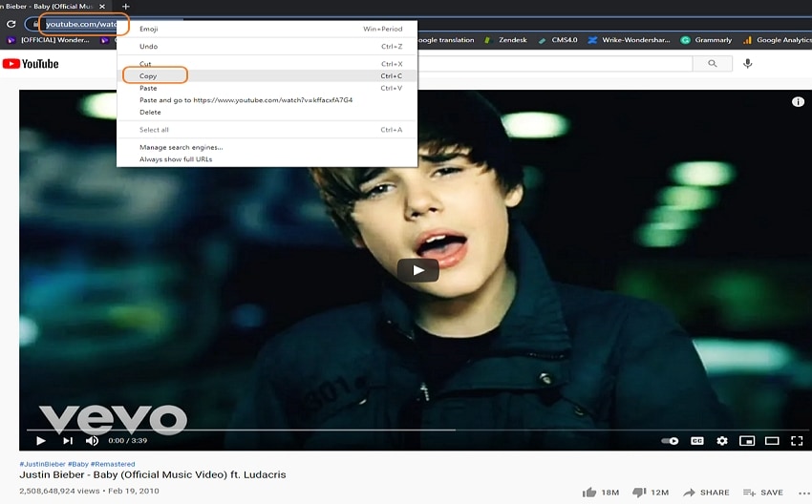Image resolution: width=812 pixels, height=504 pixels.
Task: Dislike the video with thumbs down
Action: click(651, 493)
